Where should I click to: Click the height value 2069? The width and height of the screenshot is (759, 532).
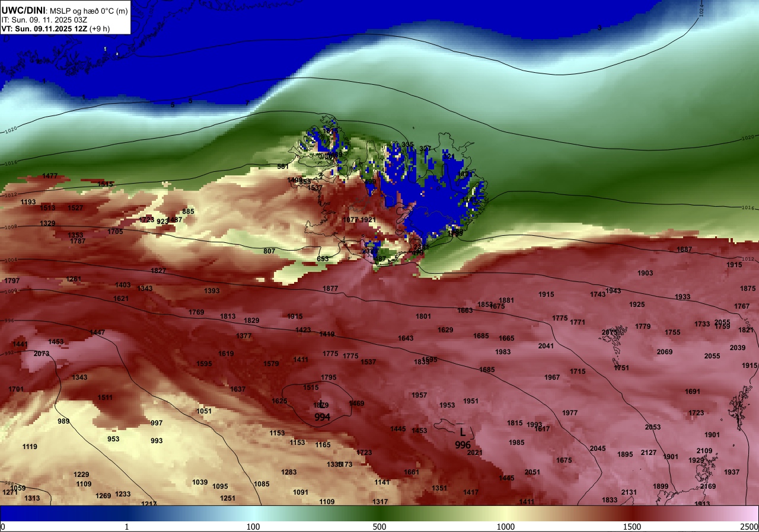tap(665, 352)
